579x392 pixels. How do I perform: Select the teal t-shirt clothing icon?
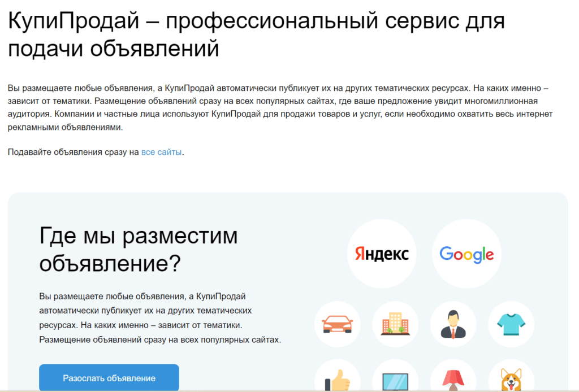click(511, 324)
